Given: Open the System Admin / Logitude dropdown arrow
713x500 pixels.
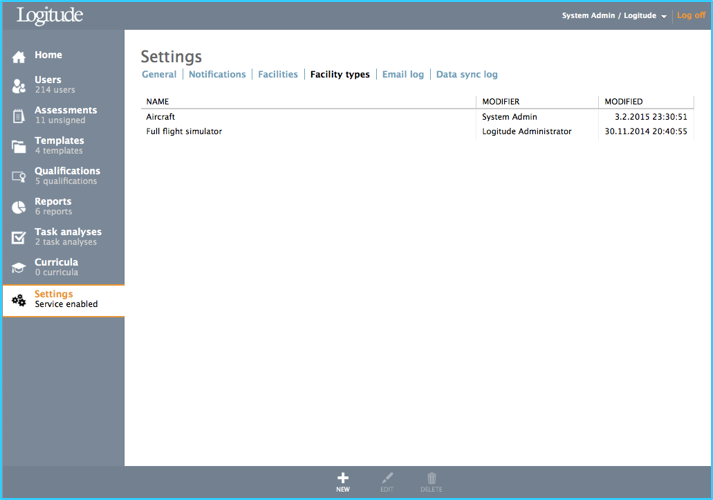Looking at the screenshot, I should (664, 16).
